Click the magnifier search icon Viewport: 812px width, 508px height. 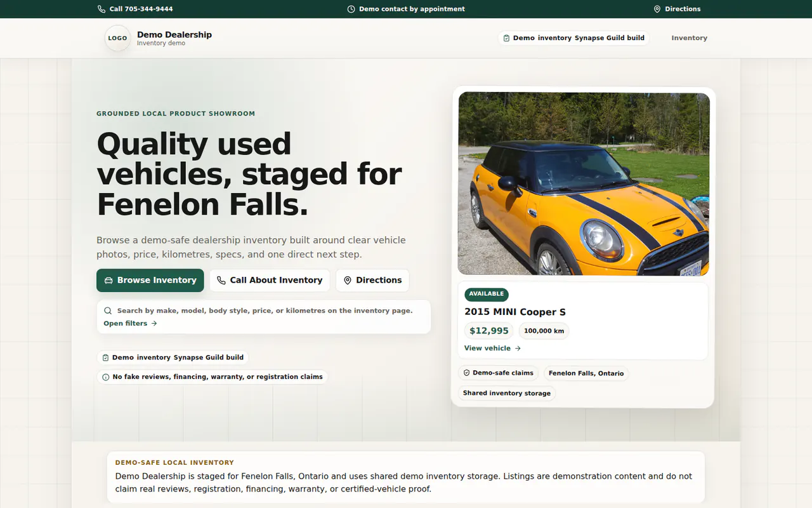pyautogui.click(x=108, y=311)
